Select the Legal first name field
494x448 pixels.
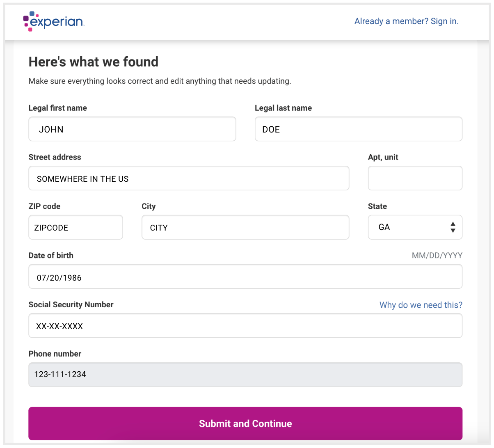(132, 129)
